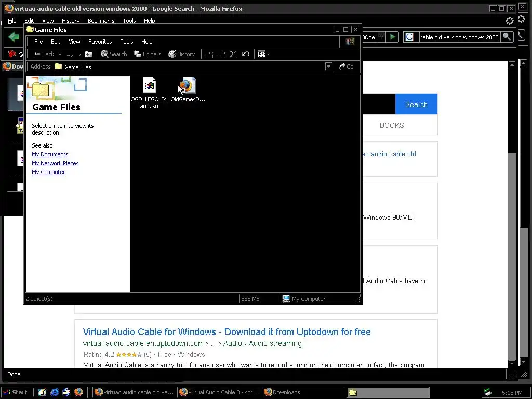532x399 pixels.
Task: Click the magnifying glass search icon
Action: click(507, 37)
